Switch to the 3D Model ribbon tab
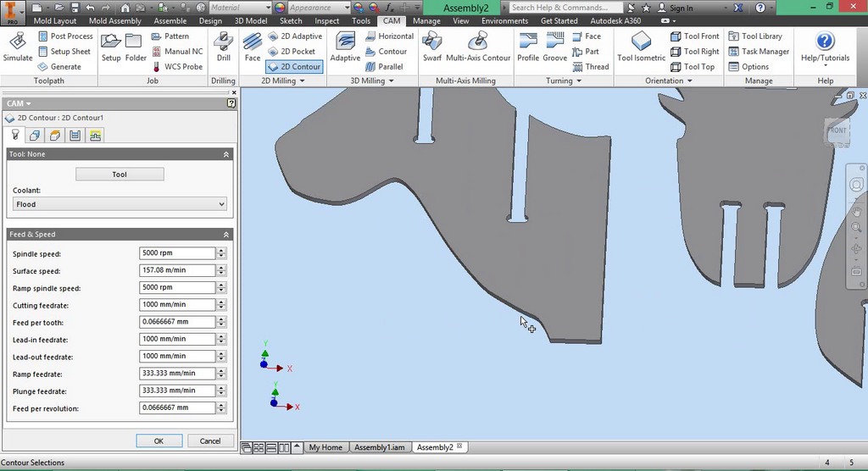The height and width of the screenshot is (471, 868). (x=251, y=20)
